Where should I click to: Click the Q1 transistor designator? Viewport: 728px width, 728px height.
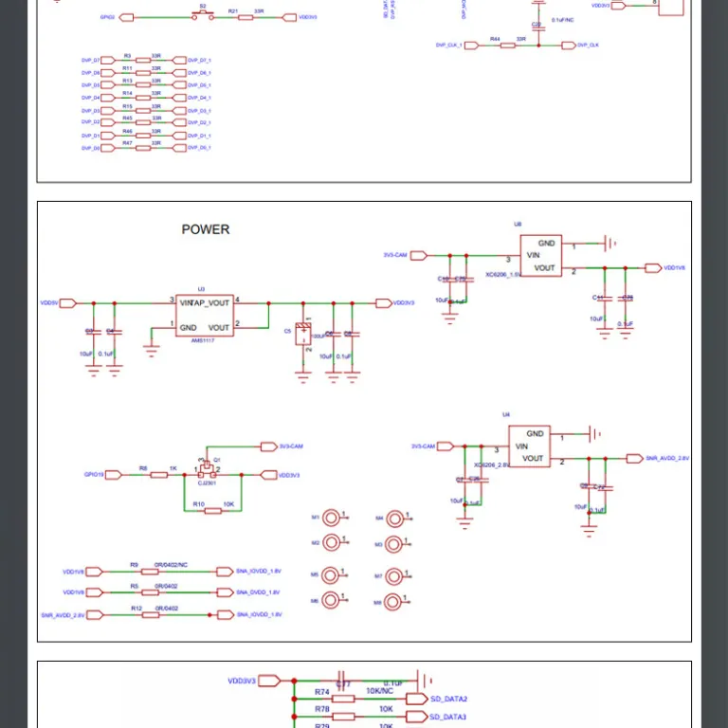217,460
